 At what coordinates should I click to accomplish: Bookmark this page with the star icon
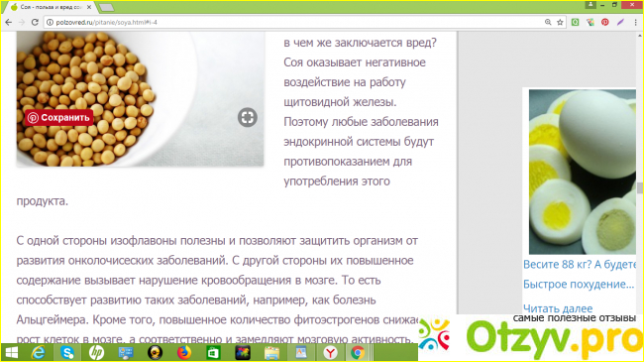(560, 22)
